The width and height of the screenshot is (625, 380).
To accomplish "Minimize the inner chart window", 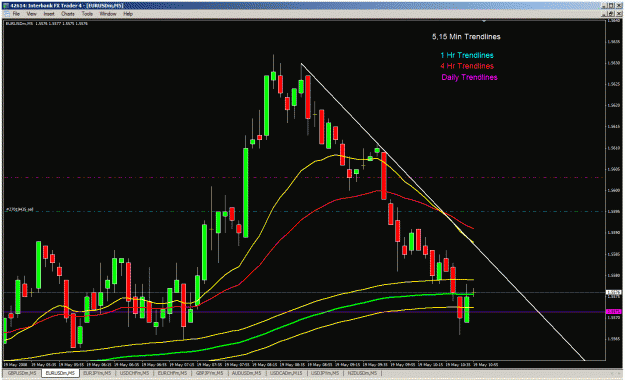I will click(x=605, y=14).
